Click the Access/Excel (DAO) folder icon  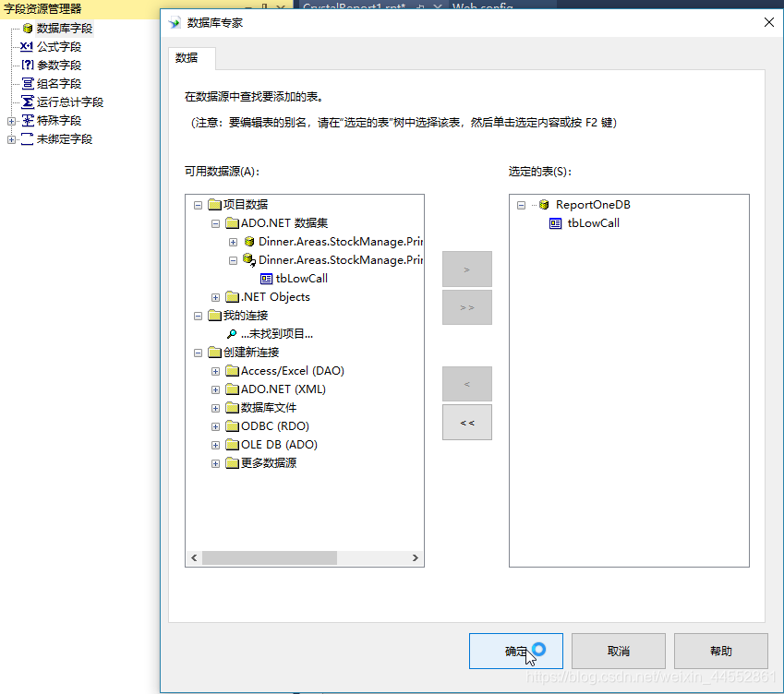point(232,371)
